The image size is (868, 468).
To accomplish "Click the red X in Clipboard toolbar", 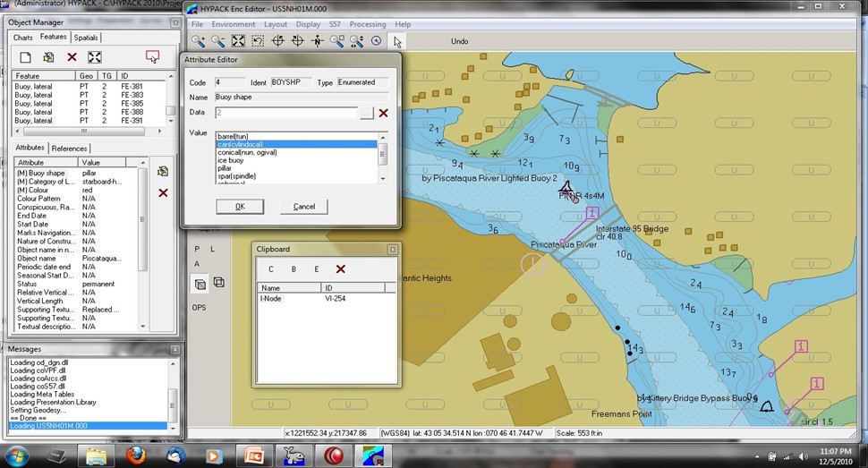I will 340,269.
